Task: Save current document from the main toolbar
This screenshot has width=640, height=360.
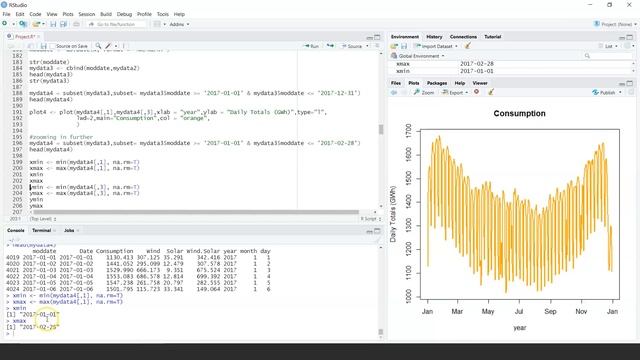Action: tap(53, 24)
